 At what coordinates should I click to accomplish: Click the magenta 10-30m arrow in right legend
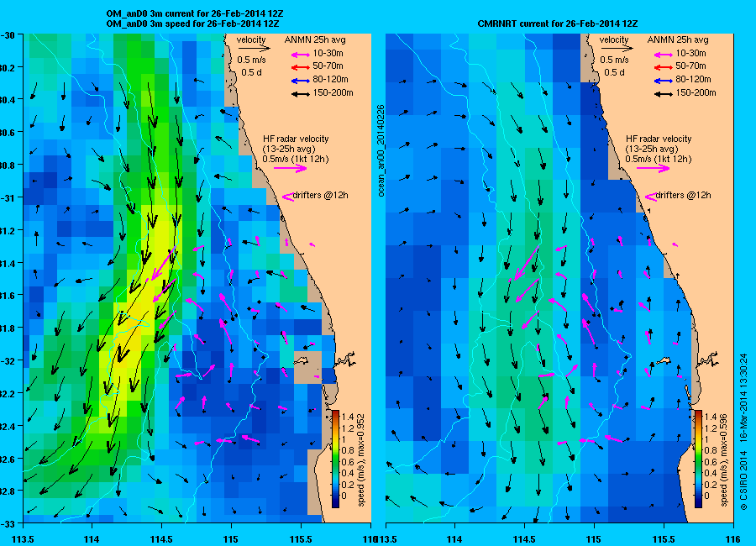coord(664,55)
